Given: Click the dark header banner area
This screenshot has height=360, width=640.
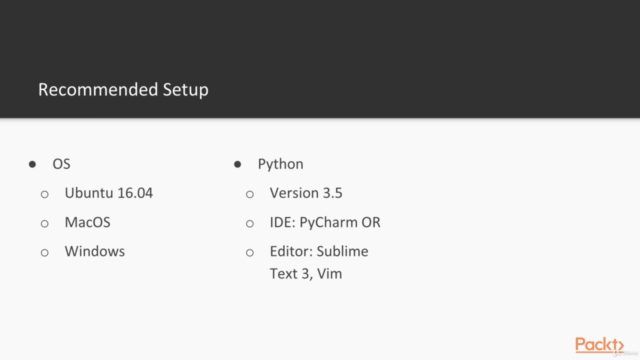Looking at the screenshot, I should point(320,59).
